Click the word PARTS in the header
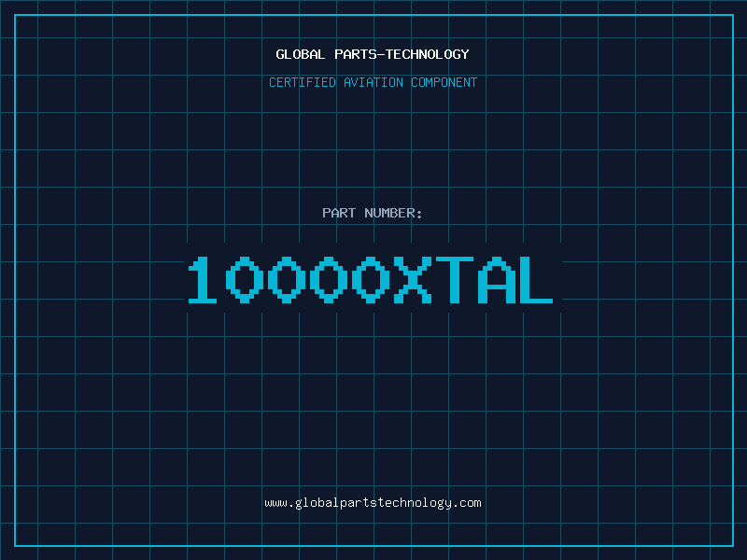 coord(355,54)
